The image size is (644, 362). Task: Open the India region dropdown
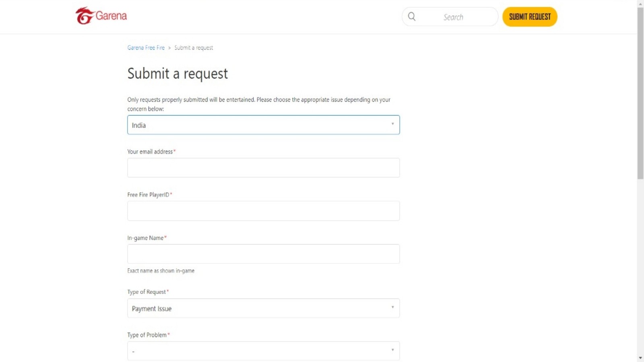(x=263, y=125)
